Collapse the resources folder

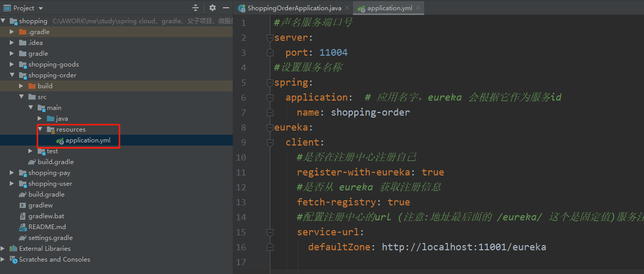[40, 130]
